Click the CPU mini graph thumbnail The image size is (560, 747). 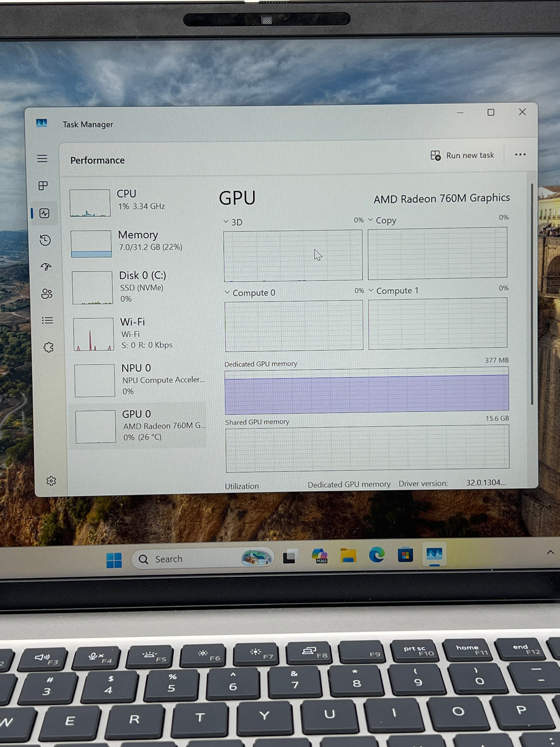[x=90, y=203]
